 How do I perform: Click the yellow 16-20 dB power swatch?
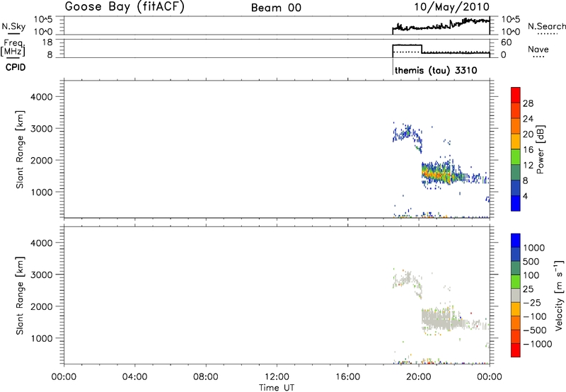516,141
